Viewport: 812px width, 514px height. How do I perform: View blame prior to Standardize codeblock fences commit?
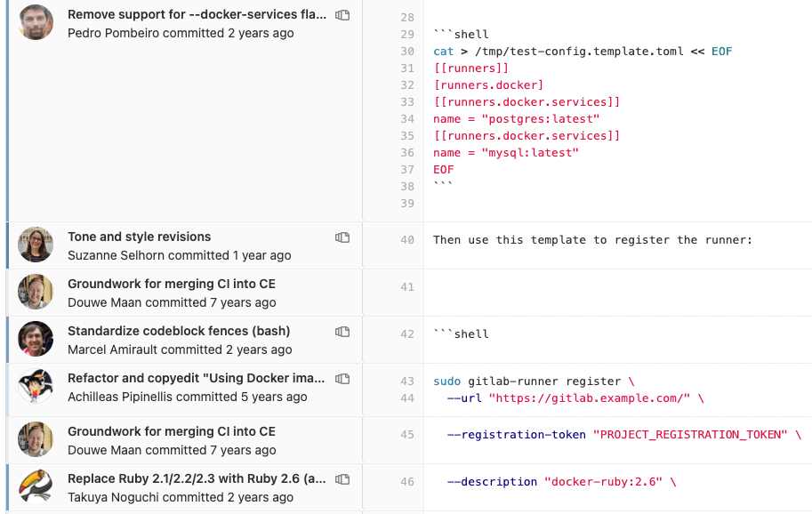pyautogui.click(x=342, y=332)
